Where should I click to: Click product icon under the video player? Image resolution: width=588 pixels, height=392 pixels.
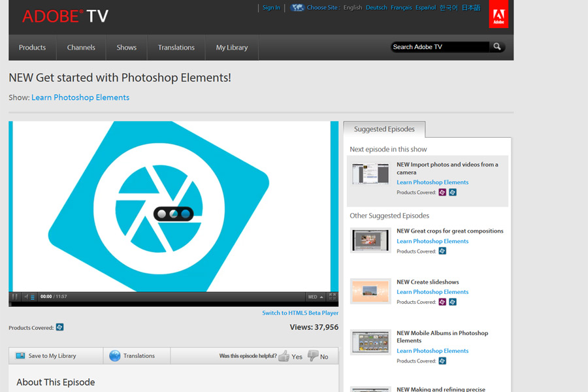[60, 327]
